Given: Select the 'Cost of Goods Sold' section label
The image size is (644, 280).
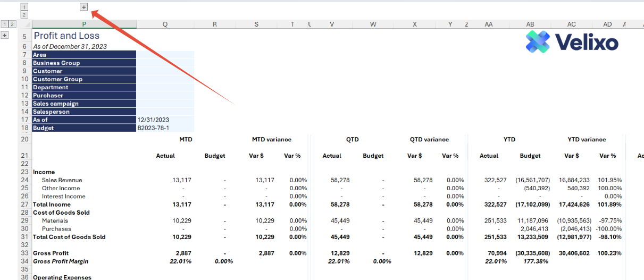Looking at the screenshot, I should 61,213.
